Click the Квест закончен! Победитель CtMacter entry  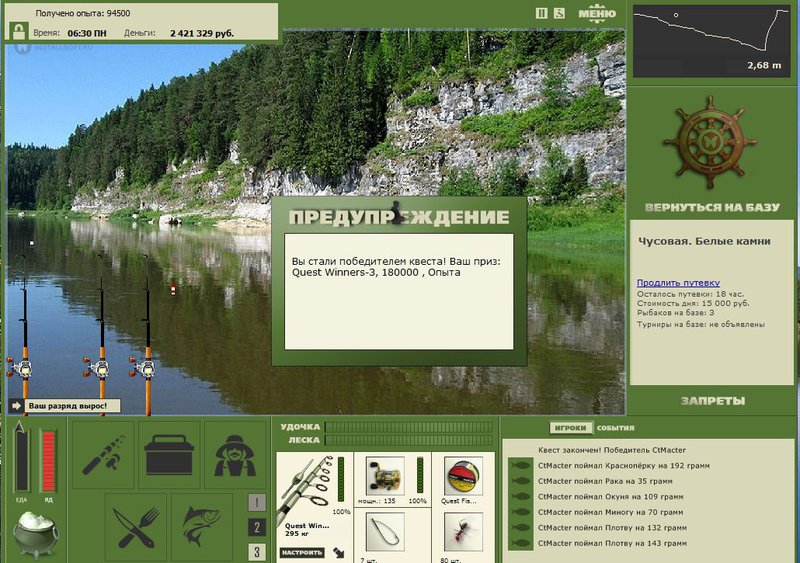[612, 450]
